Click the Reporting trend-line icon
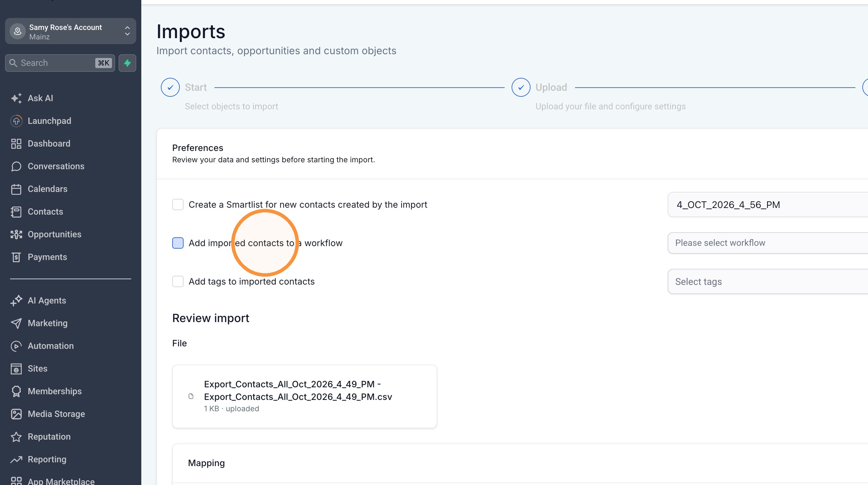Screen dimensions: 868x485 tap(16, 459)
